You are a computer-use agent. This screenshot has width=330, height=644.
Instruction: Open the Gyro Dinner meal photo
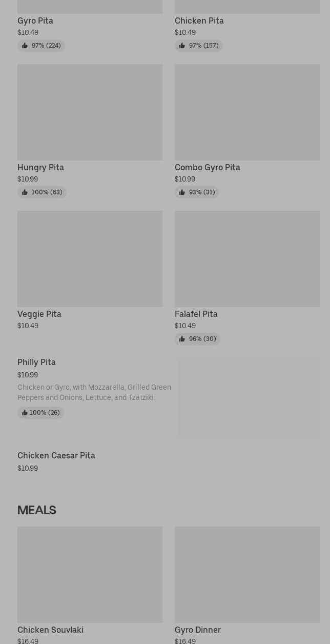click(247, 574)
